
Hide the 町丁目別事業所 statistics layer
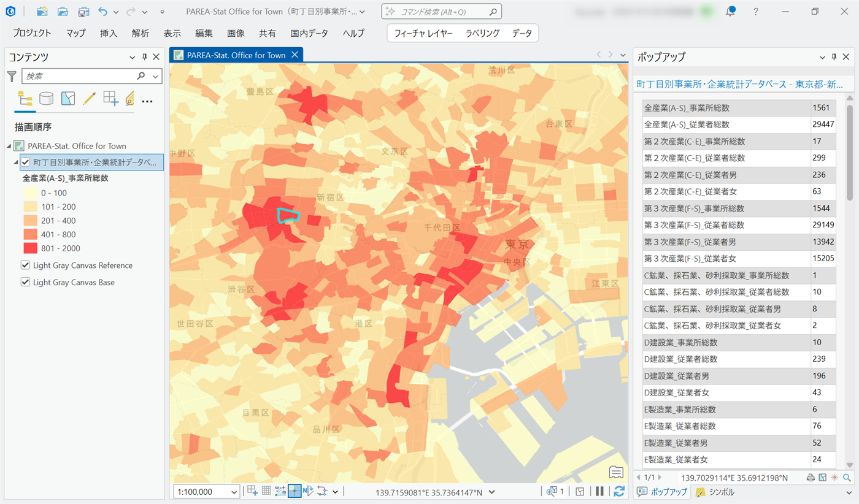[x=25, y=162]
